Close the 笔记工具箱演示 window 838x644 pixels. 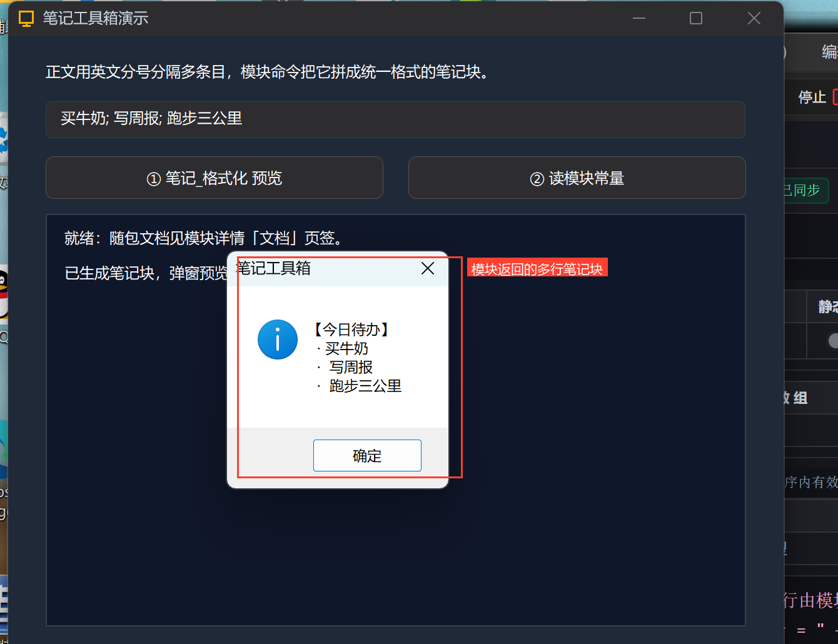[754, 18]
